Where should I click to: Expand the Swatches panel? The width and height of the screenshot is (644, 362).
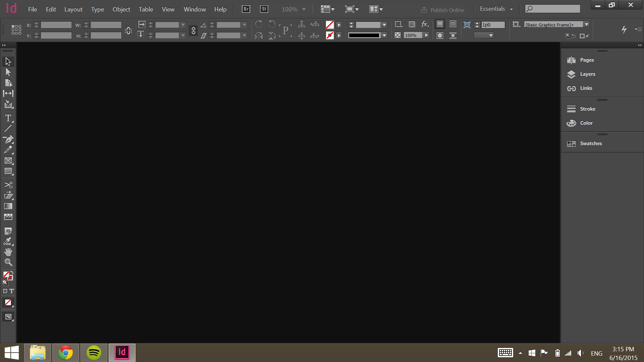pos(590,143)
